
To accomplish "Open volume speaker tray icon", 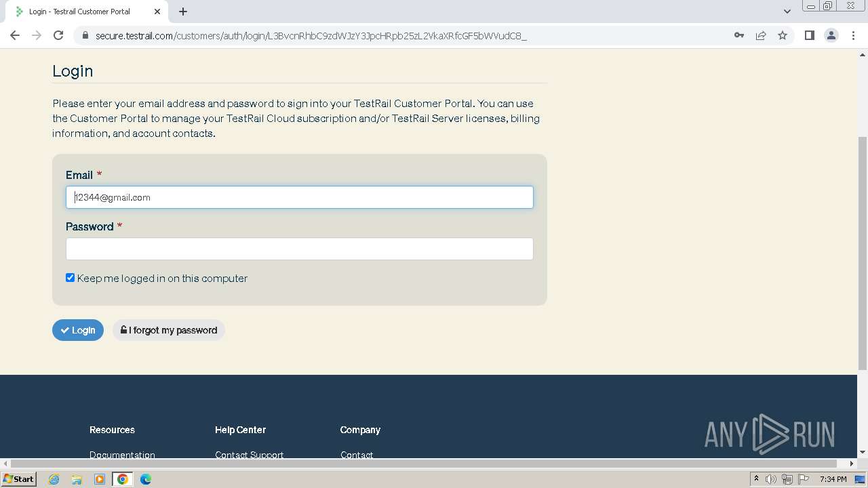I will click(770, 479).
